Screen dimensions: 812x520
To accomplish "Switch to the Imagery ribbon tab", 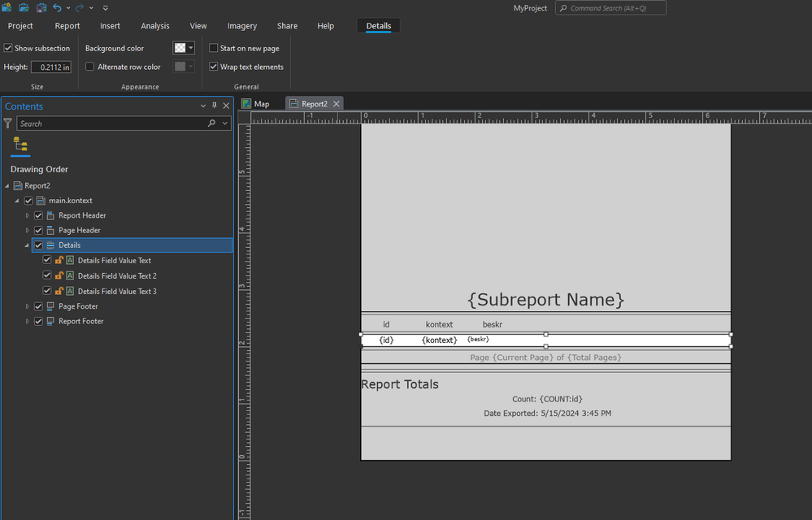I will click(x=242, y=26).
